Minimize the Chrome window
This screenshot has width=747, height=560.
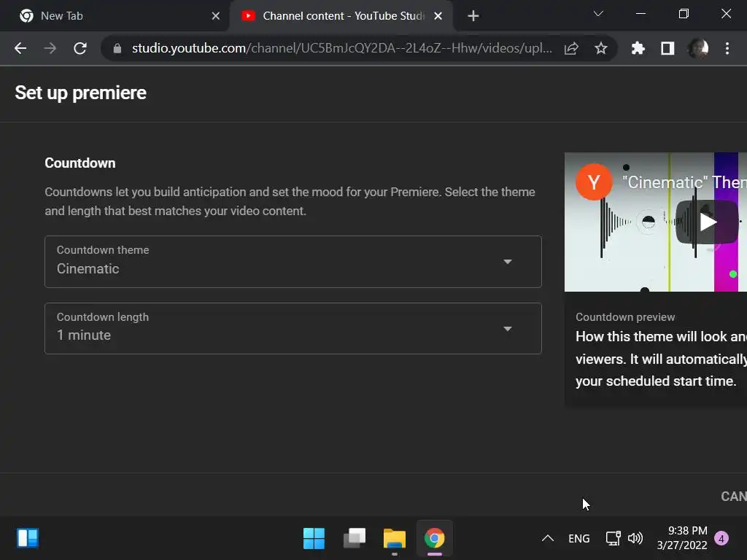[640, 14]
